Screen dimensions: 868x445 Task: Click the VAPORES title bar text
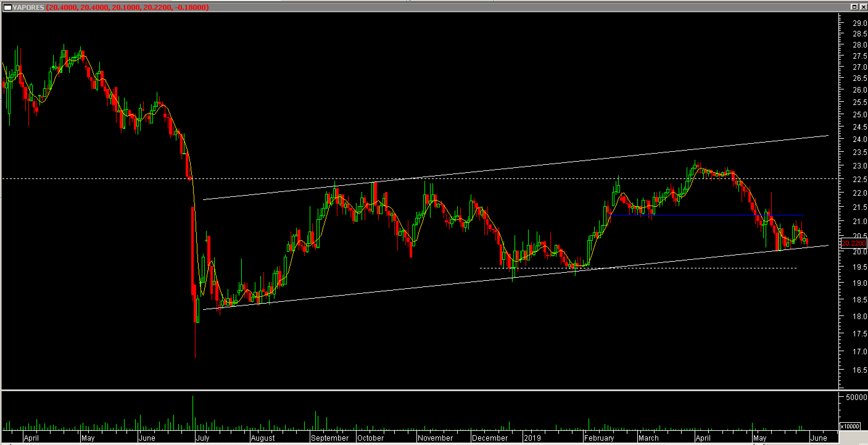28,7
